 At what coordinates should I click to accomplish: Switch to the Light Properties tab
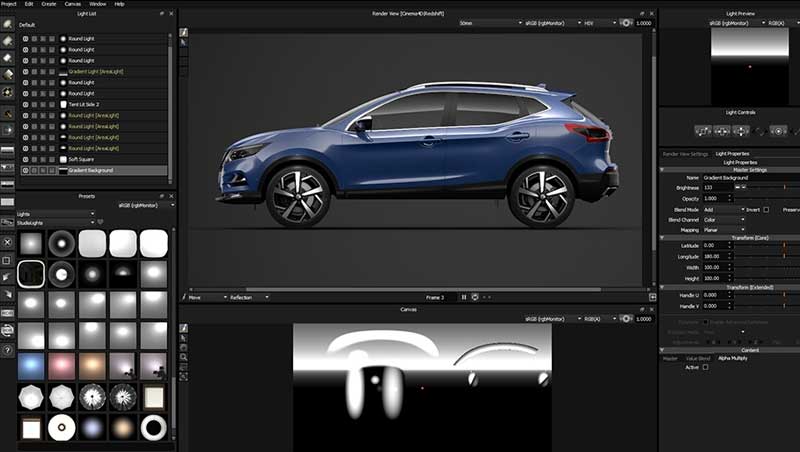(732, 154)
